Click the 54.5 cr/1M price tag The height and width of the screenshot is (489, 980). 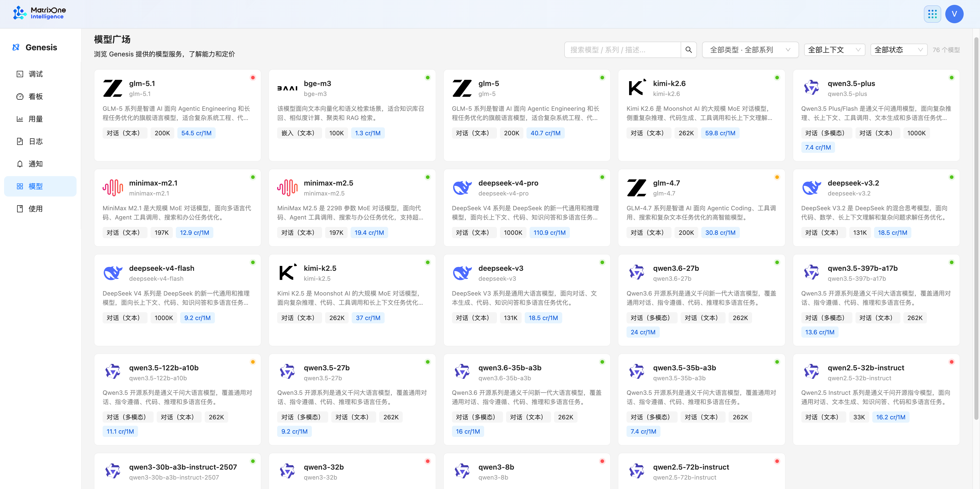[x=196, y=133]
